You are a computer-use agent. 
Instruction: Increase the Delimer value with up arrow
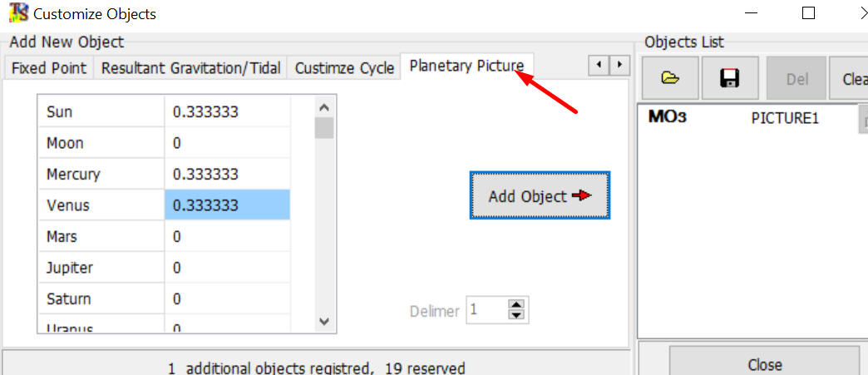pos(517,306)
